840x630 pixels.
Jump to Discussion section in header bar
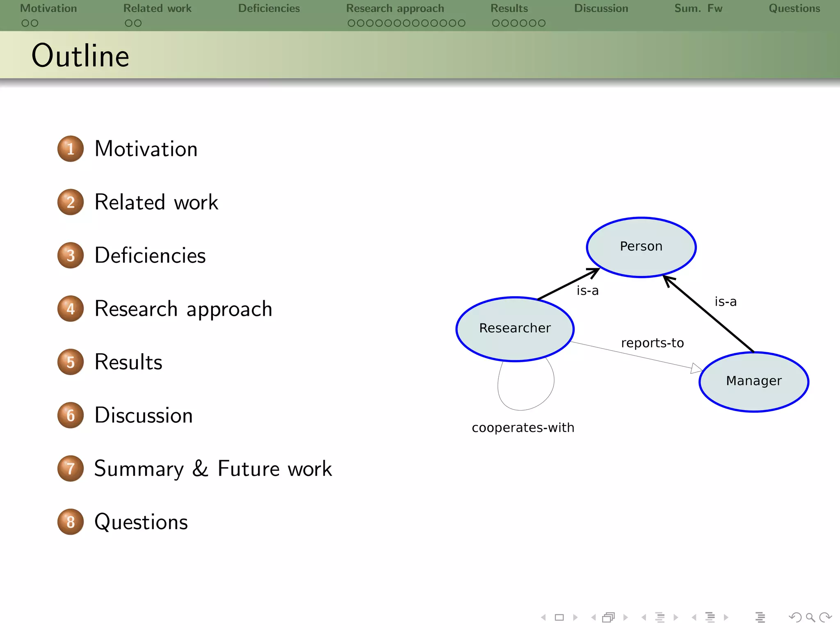[x=601, y=9]
